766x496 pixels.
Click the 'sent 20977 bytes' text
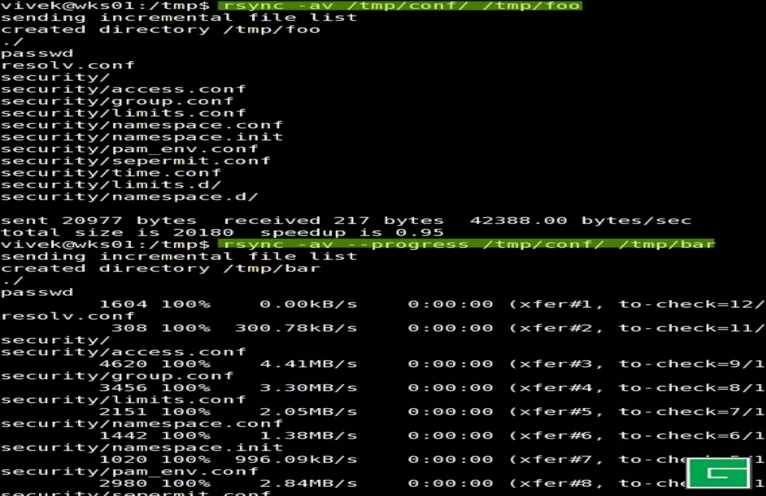click(99, 221)
